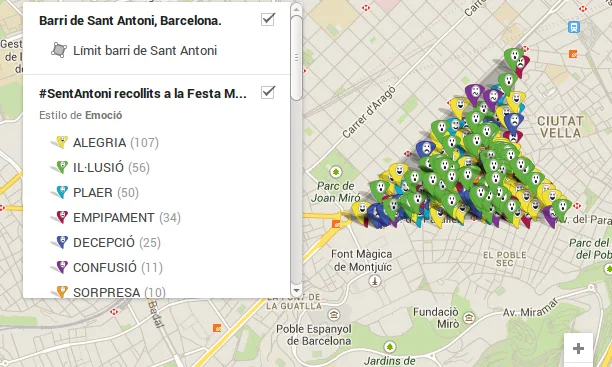Click the Font Màgica de Montjuïc fountain icon
Viewport: 612px width, 367px height.
tap(375, 280)
